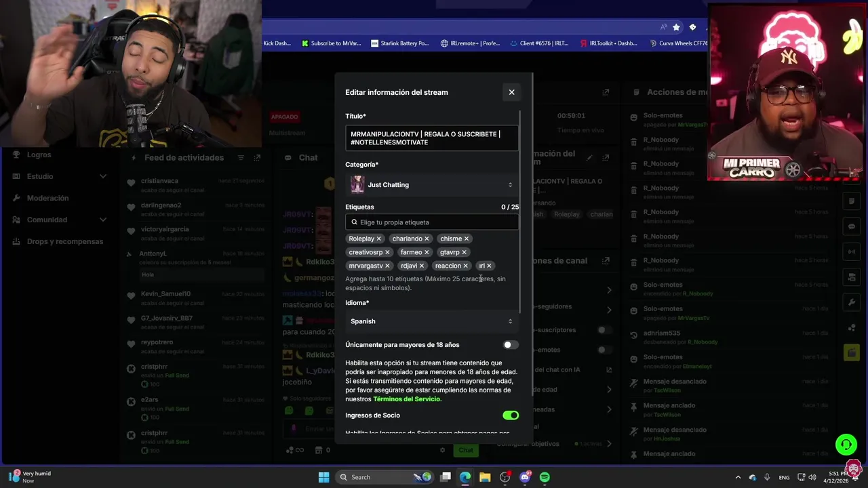Click the browser extension icon beside star
Viewport: 868px width, 488px height.
tap(692, 27)
